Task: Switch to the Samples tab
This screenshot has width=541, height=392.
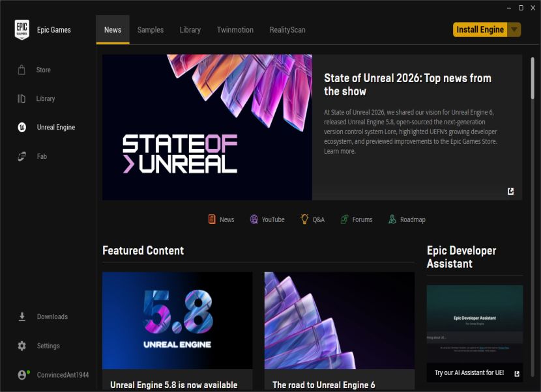Action: pos(151,30)
